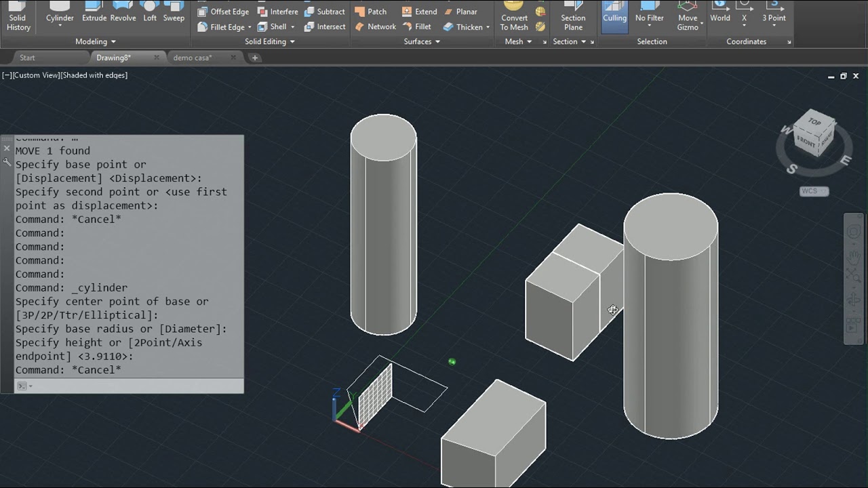Viewport: 868px width, 488px height.
Task: Toggle the Culling selection option
Action: click(x=614, y=16)
